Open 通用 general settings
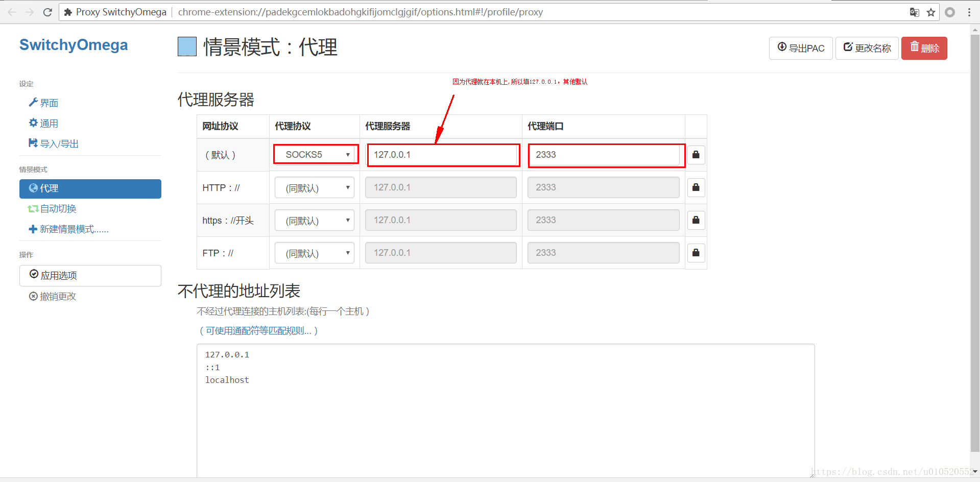The height and width of the screenshot is (482, 980). [44, 123]
